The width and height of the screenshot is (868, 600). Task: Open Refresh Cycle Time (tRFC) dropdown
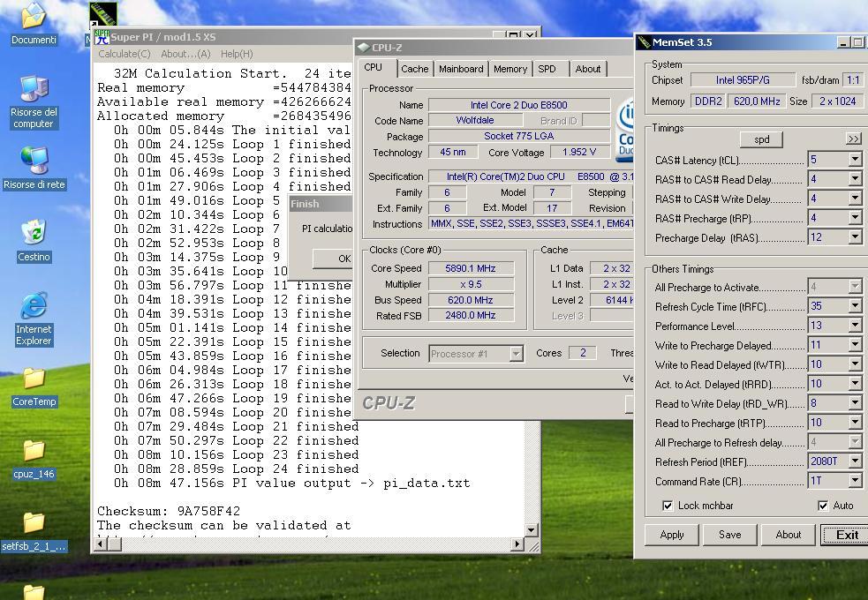coord(855,306)
